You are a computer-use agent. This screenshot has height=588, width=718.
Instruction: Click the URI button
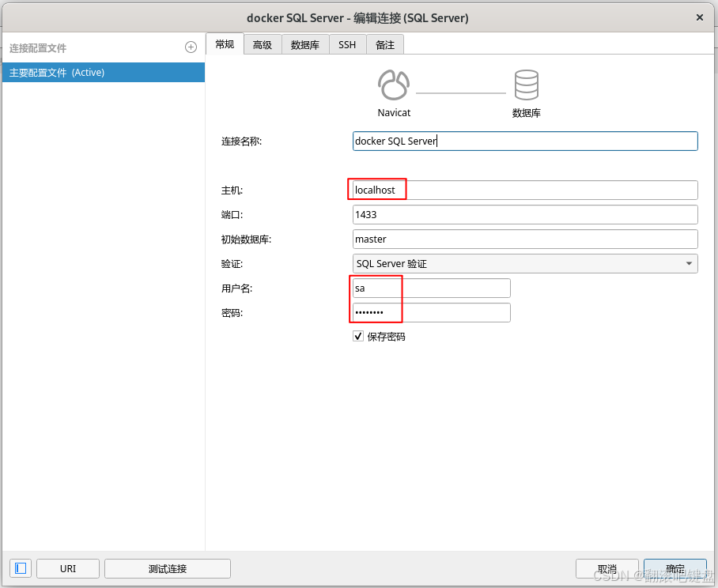(x=68, y=568)
